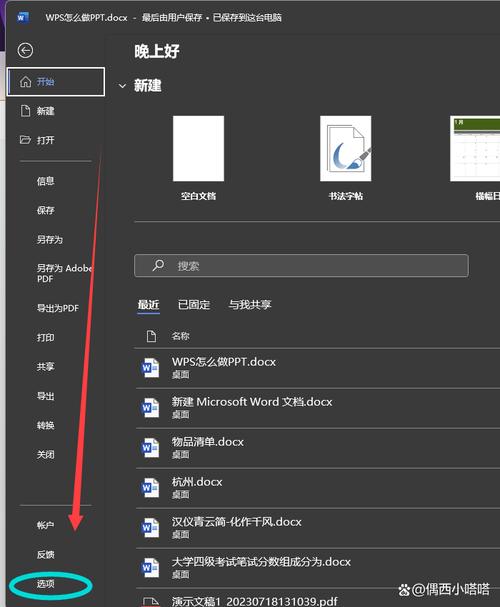The image size is (500, 607).
Task: Pick the calendar template thumbnail
Action: pos(475,149)
